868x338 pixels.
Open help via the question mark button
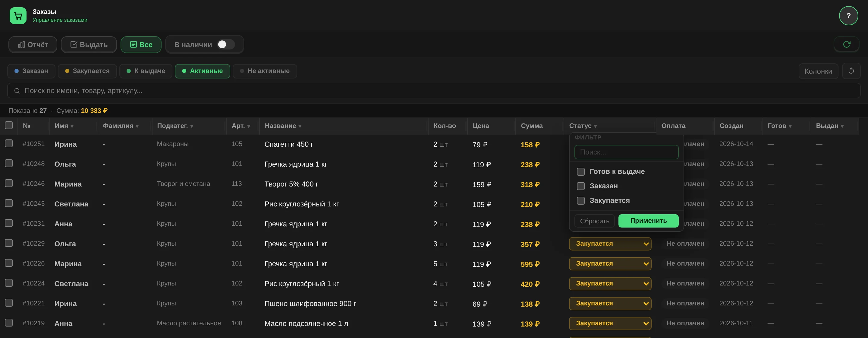[x=848, y=15]
